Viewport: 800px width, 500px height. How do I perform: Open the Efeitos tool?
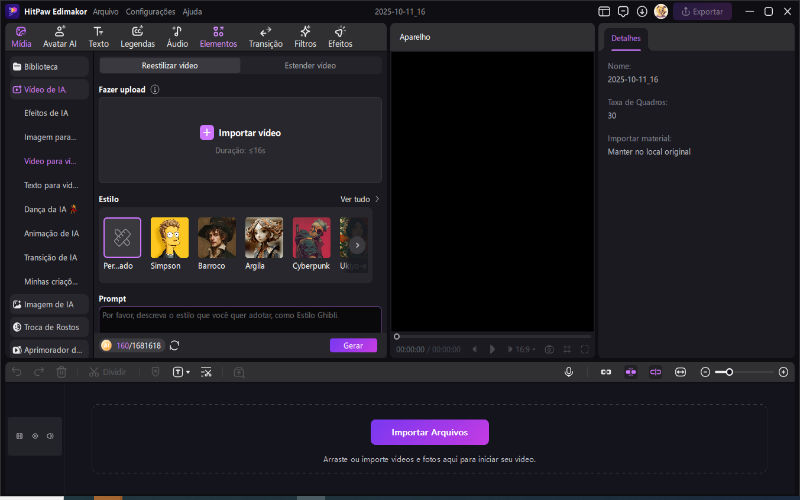(340, 37)
